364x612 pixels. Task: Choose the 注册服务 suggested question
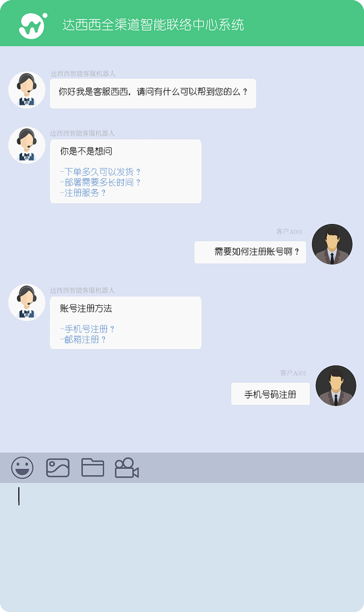[x=83, y=193]
